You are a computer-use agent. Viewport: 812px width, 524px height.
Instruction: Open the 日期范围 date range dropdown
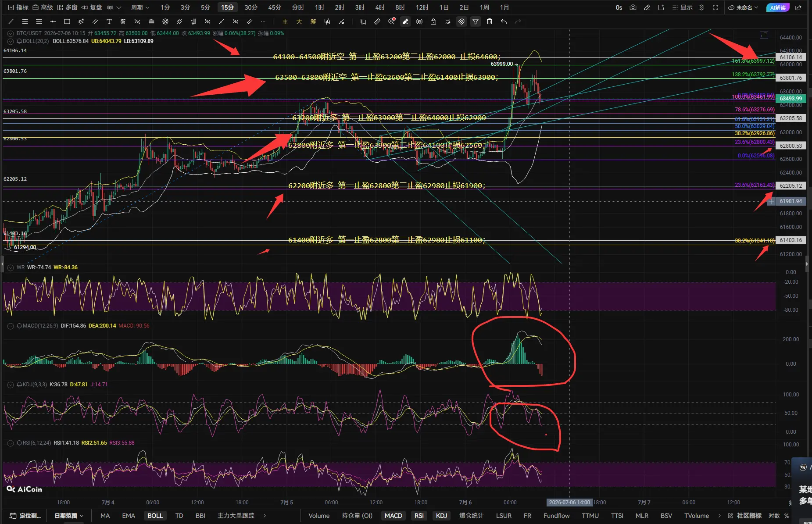[x=69, y=516]
